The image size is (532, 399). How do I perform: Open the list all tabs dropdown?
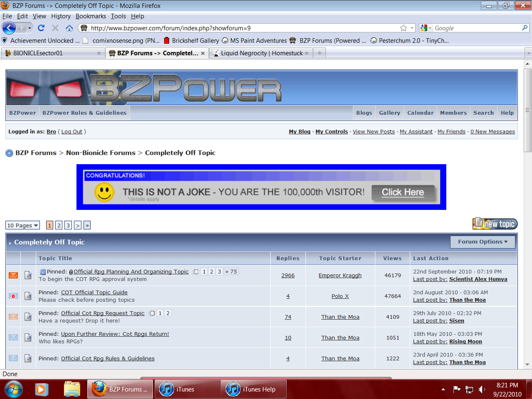(x=528, y=53)
